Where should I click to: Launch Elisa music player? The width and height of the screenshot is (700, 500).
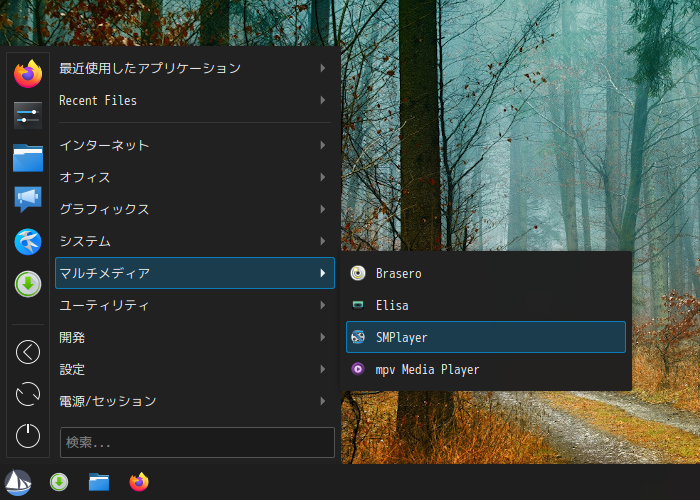point(486,305)
